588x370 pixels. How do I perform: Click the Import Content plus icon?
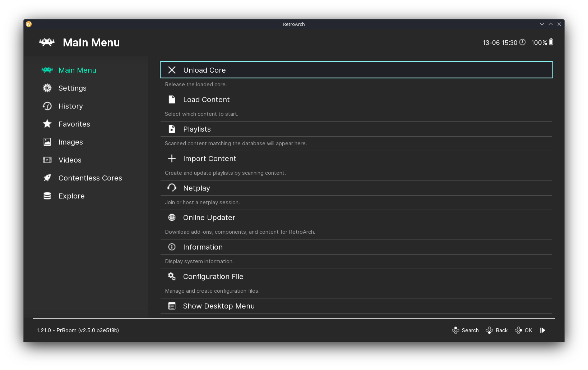[172, 158]
